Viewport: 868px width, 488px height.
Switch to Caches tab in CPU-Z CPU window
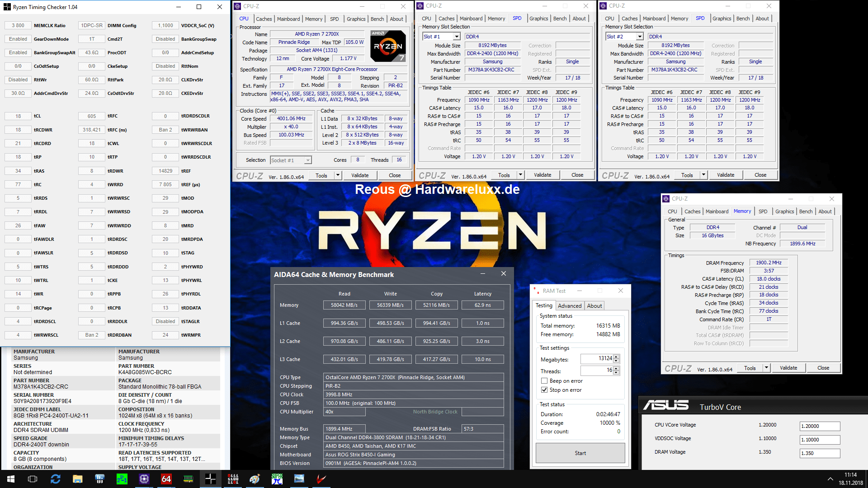click(x=264, y=19)
